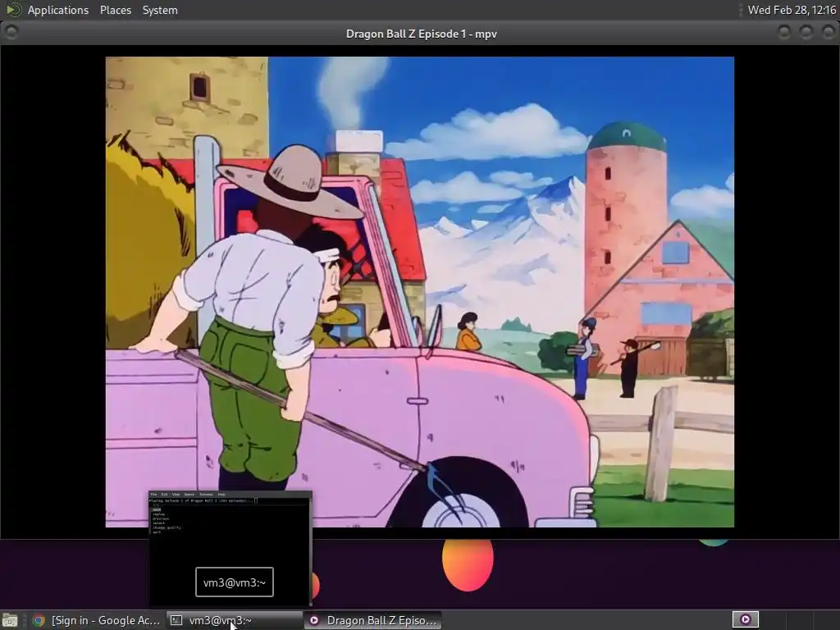Open the clock showing Wed Feb 28, 12:16

tap(792, 10)
